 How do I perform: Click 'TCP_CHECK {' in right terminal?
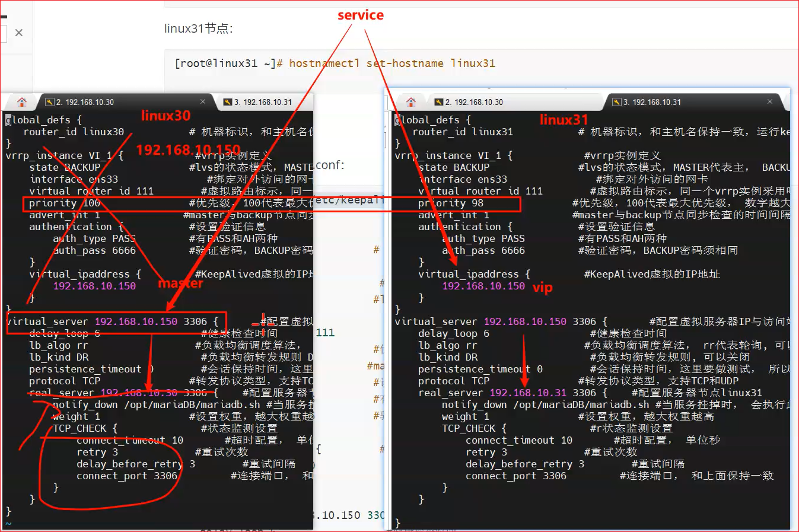(475, 428)
